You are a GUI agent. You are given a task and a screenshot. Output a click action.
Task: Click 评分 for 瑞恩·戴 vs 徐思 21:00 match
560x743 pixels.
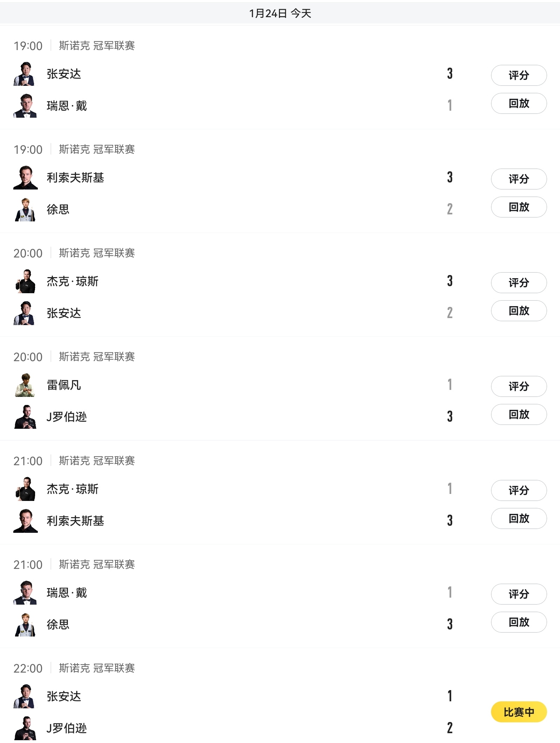pos(519,594)
